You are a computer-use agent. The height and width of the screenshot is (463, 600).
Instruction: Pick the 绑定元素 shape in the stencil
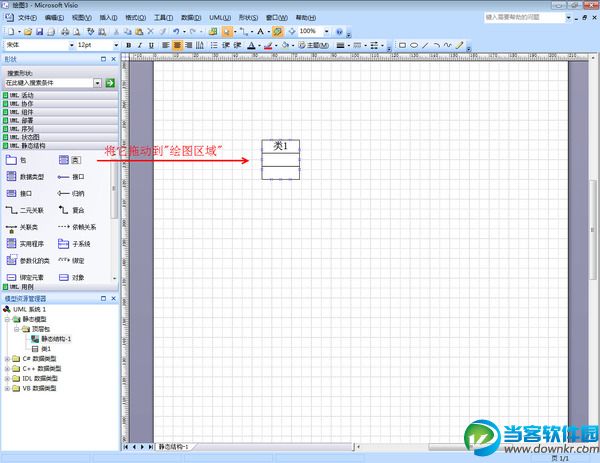[25, 277]
